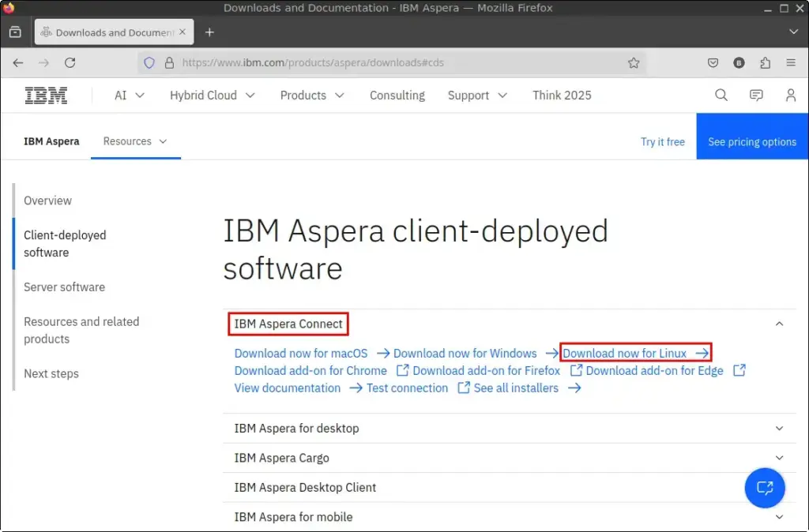
Task: Open the Firefox hamburger menu
Action: (791, 63)
